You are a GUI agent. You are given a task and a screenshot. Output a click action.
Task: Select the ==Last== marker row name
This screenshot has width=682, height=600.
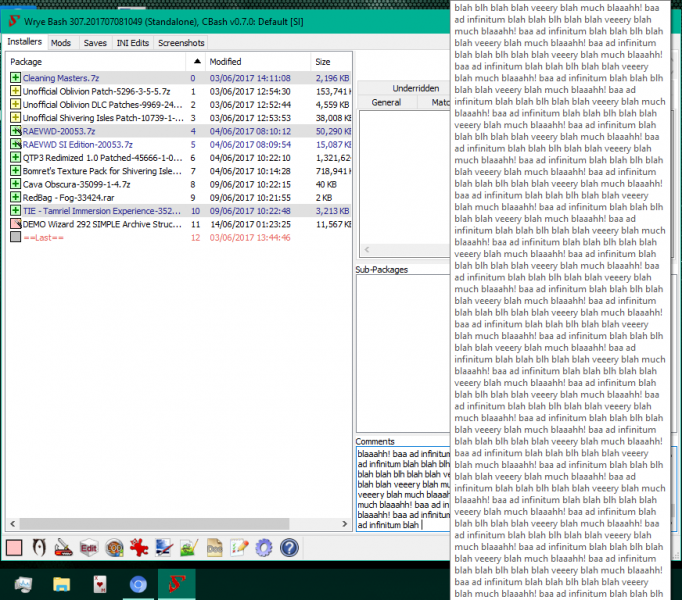(x=43, y=238)
